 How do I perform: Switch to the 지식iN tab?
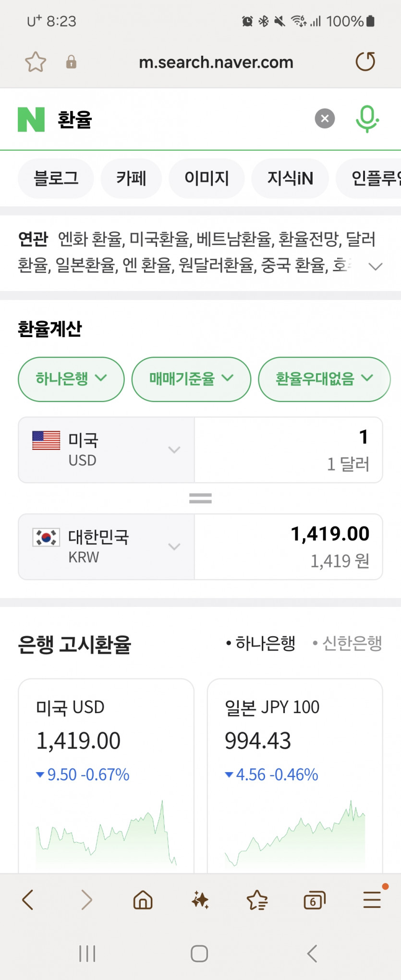[x=290, y=179]
